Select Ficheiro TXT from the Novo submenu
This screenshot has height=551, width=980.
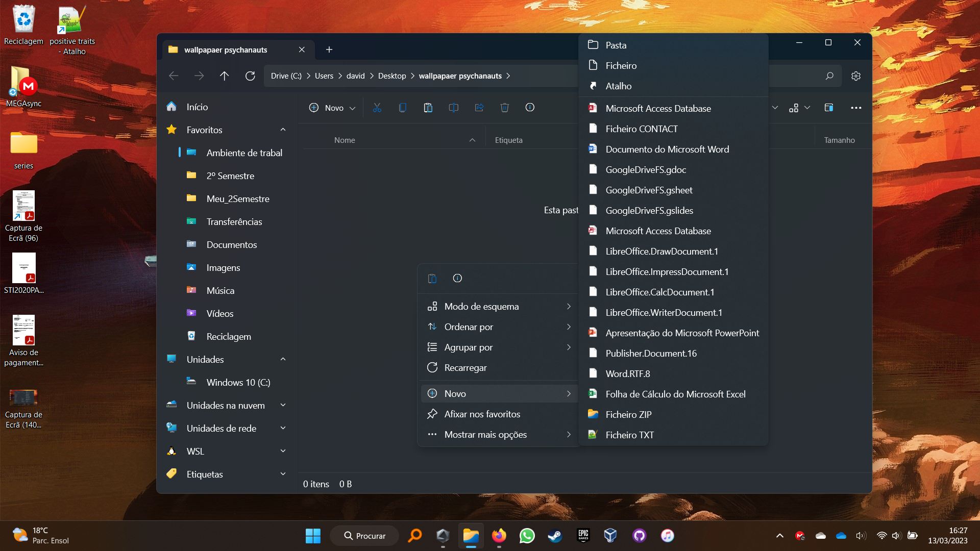629,435
